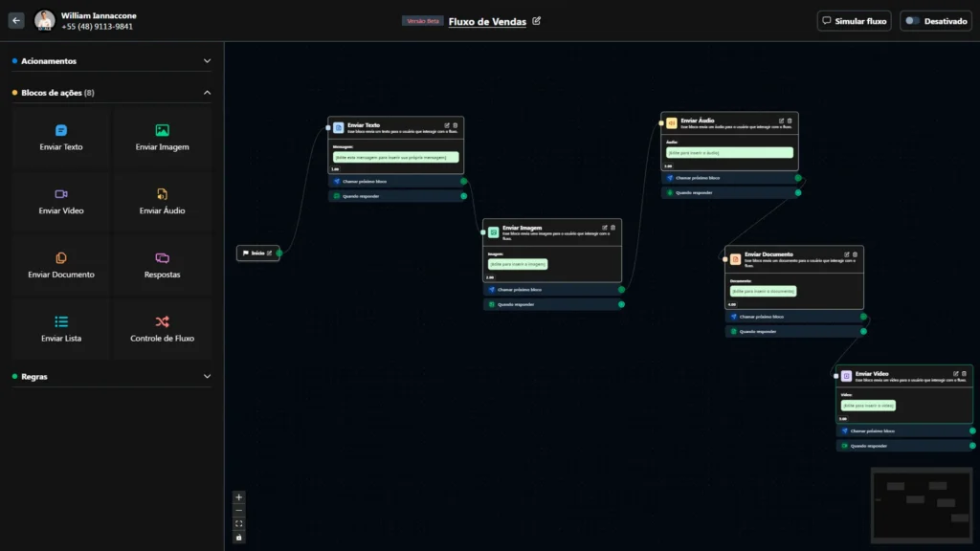Toggle the Desativado flow activation switch
This screenshot has height=551, width=980.
pos(912,21)
